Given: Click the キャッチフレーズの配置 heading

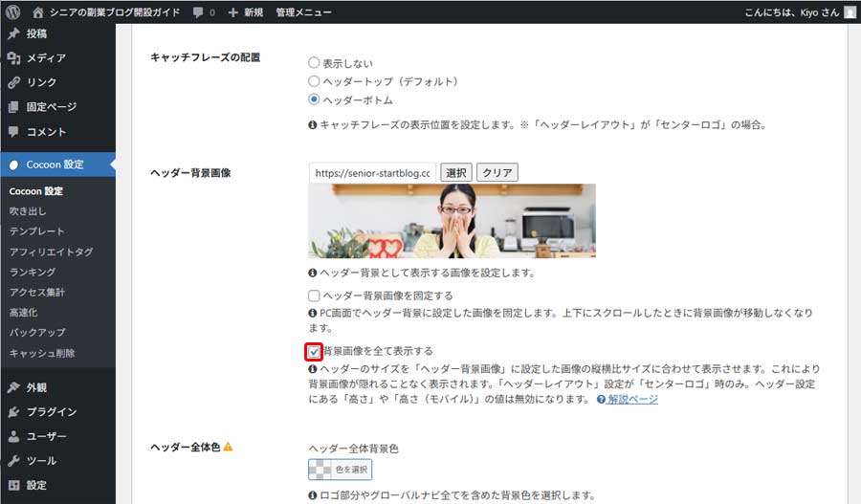Looking at the screenshot, I should click(206, 57).
